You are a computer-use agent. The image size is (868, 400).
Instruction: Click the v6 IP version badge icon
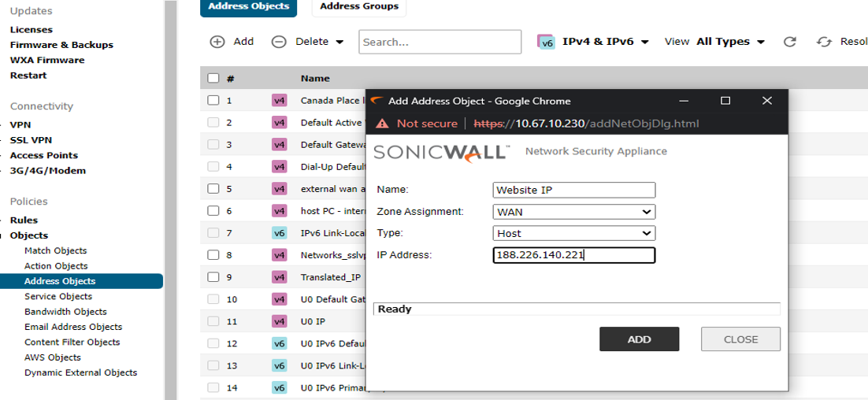tap(547, 42)
